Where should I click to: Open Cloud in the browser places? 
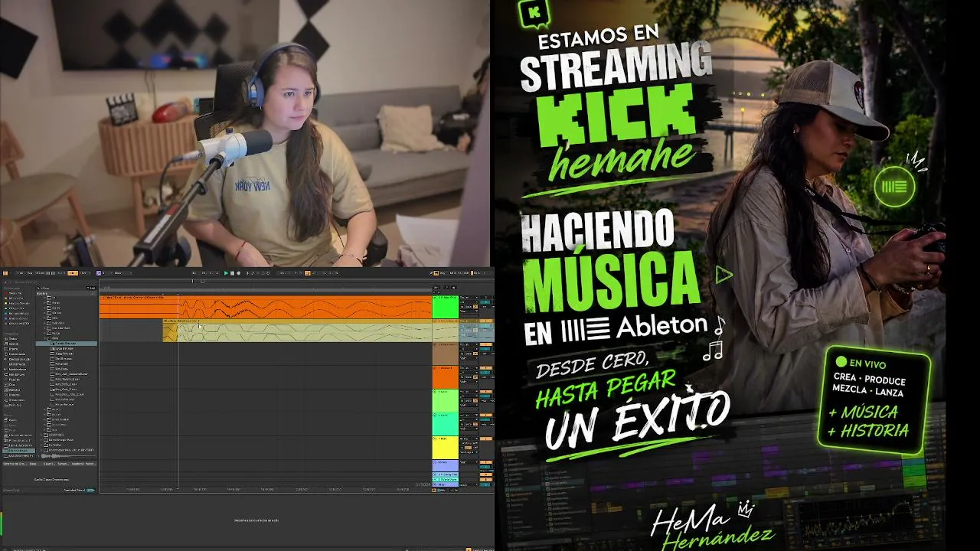11,424
